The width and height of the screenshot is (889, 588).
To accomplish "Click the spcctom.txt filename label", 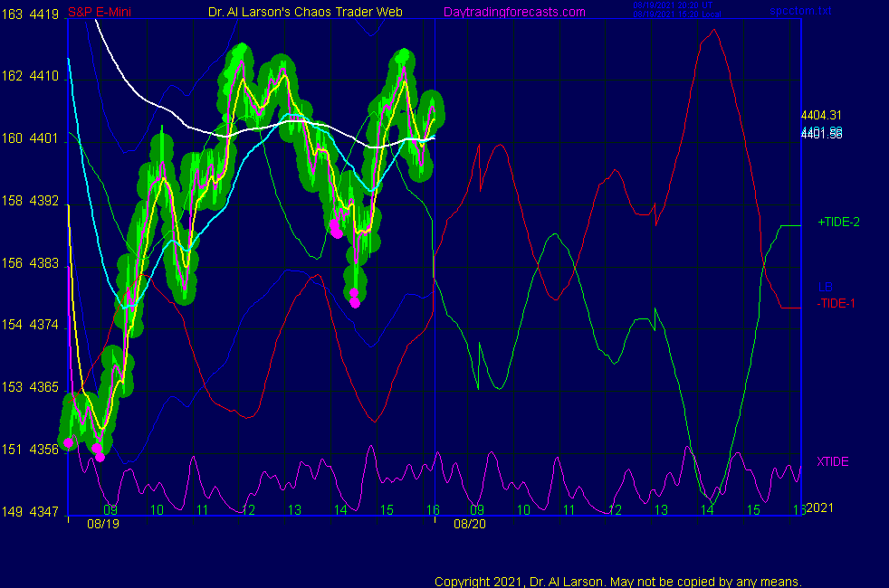I will 799,12.
